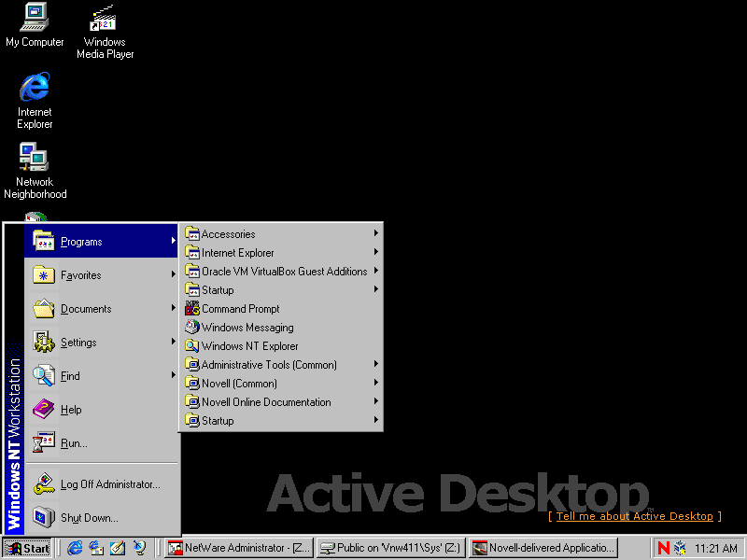Click the Settings gear icon in the Start menu
Screen dimensions: 747x560
pyautogui.click(x=43, y=342)
